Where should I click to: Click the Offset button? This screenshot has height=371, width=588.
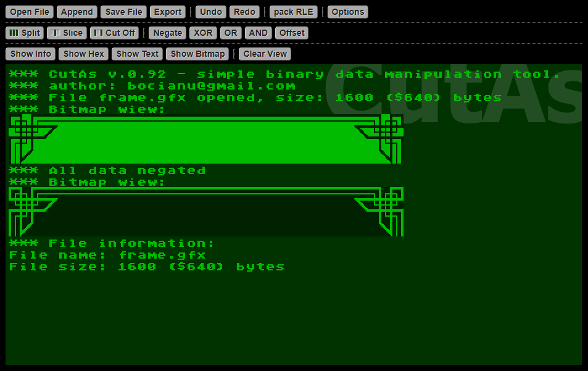click(x=292, y=33)
